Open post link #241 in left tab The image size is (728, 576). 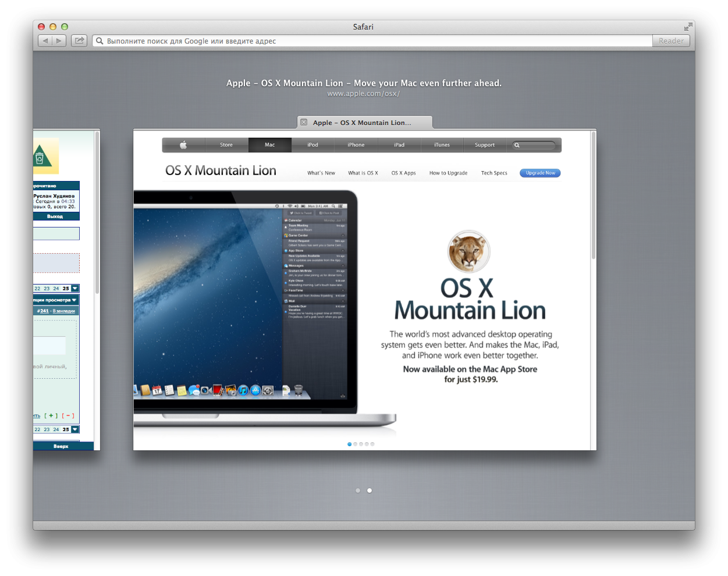[43, 311]
